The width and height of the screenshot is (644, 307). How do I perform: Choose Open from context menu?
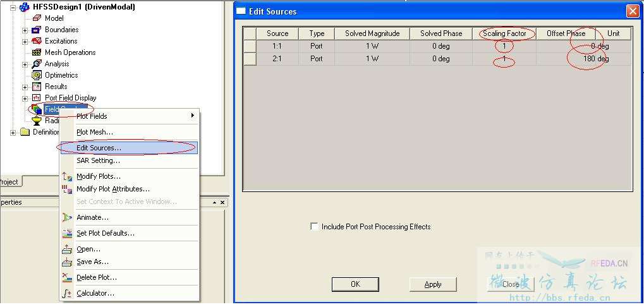coord(129,249)
